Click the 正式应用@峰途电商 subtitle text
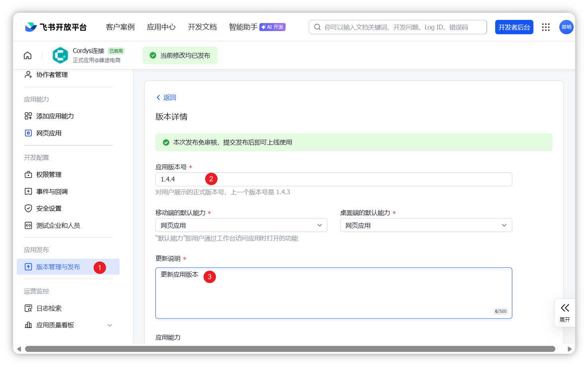 pyautogui.click(x=97, y=60)
